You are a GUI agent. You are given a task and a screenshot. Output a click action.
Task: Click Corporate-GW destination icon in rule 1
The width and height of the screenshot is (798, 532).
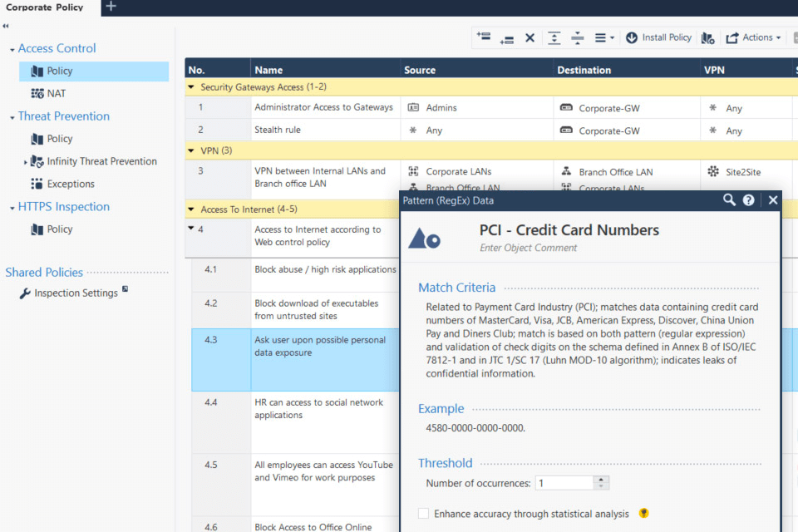pyautogui.click(x=566, y=107)
